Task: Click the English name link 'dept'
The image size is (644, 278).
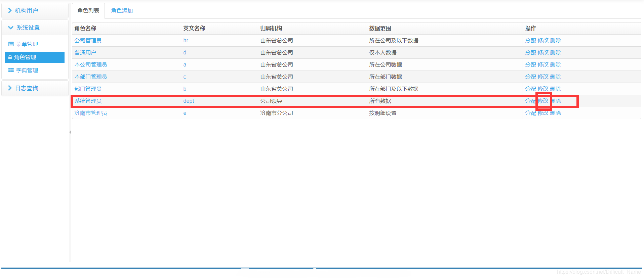Action: pyautogui.click(x=189, y=101)
